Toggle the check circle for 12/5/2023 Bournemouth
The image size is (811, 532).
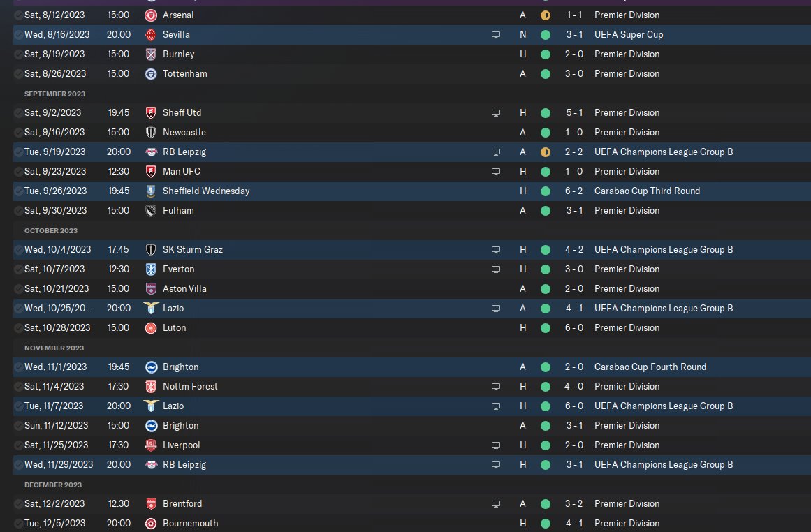click(17, 523)
